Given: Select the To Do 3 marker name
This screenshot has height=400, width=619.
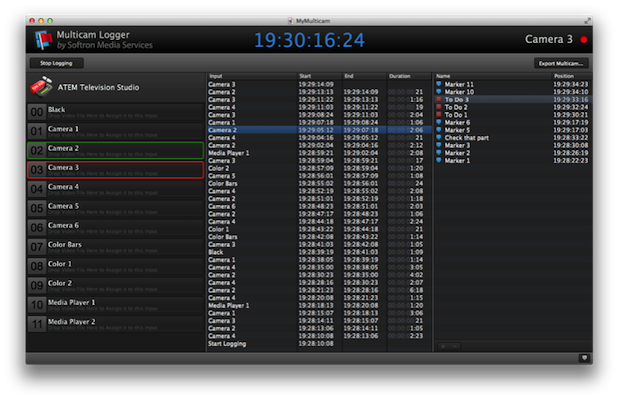Looking at the screenshot, I should tap(456, 100).
